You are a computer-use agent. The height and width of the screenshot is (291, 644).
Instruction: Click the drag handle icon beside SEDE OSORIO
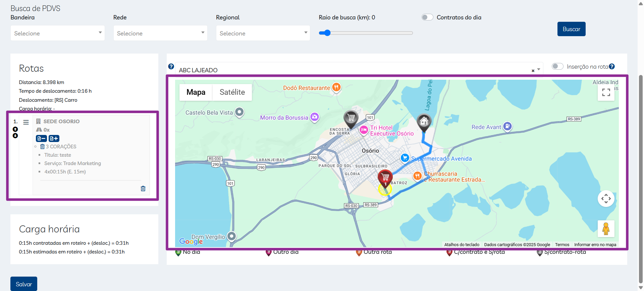click(26, 122)
